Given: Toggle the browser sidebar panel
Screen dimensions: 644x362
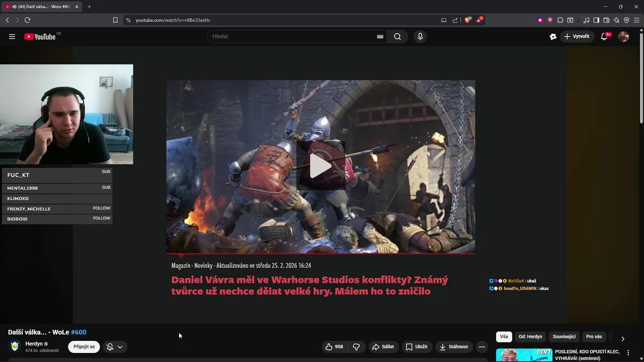Looking at the screenshot, I should 596,20.
